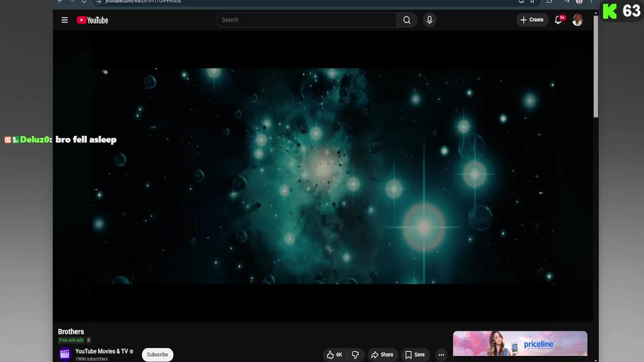Open the Create menu
Screen dimensions: 644x362
pyautogui.click(x=532, y=20)
